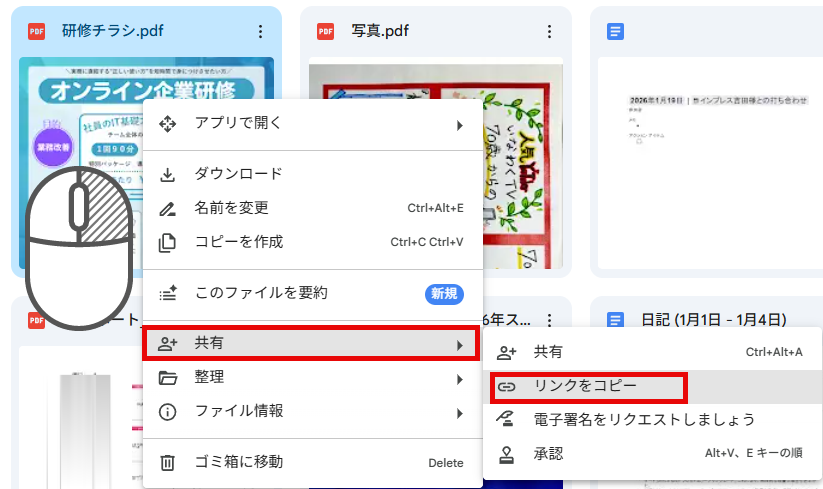823x489 pixels.
Task: Click the Google Docs icon beside 日記
Action: 616,320
